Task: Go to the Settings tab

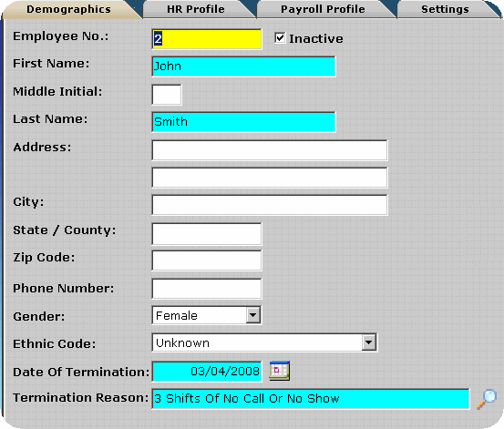Action: 445,9
